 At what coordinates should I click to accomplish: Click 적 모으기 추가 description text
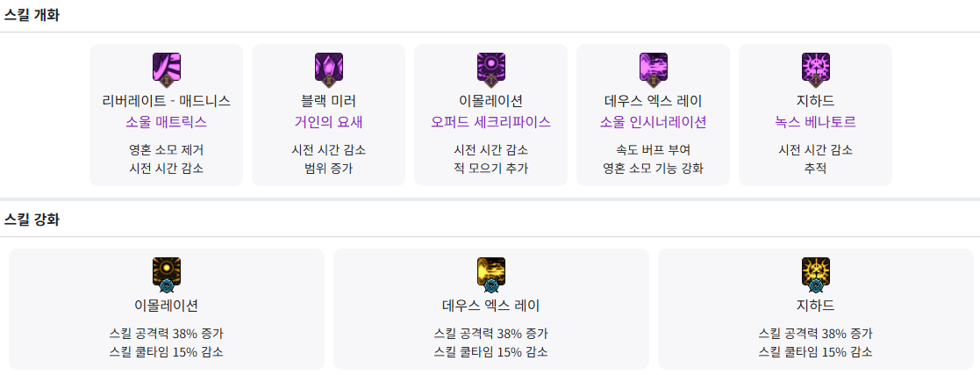point(491,168)
